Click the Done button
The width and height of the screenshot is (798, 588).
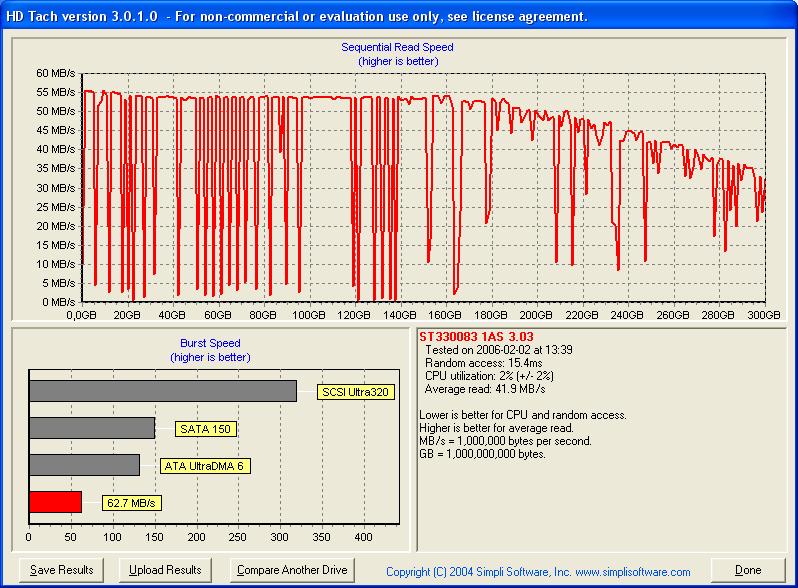click(x=748, y=570)
